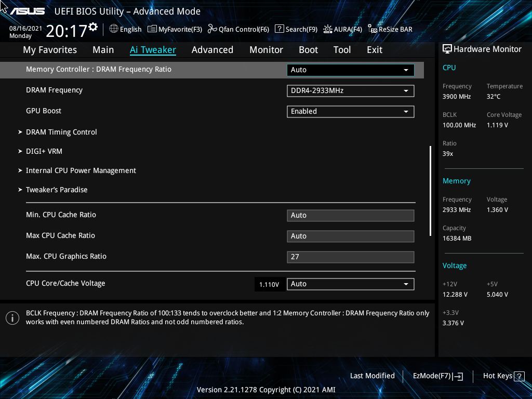Screen dimensions: 532x399
Task: Click the Min. CPU Cache Ratio field
Action: click(x=351, y=216)
